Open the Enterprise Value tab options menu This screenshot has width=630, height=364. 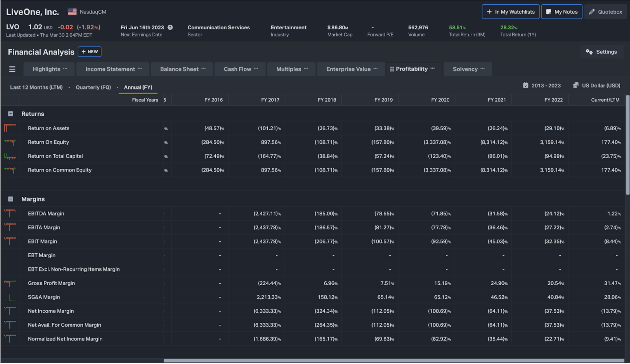pos(375,69)
